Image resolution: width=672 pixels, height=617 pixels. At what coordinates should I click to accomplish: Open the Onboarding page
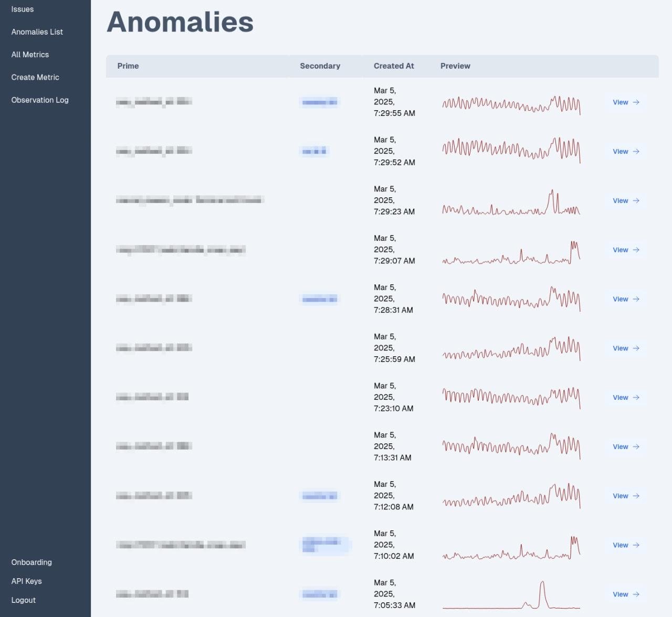[31, 562]
